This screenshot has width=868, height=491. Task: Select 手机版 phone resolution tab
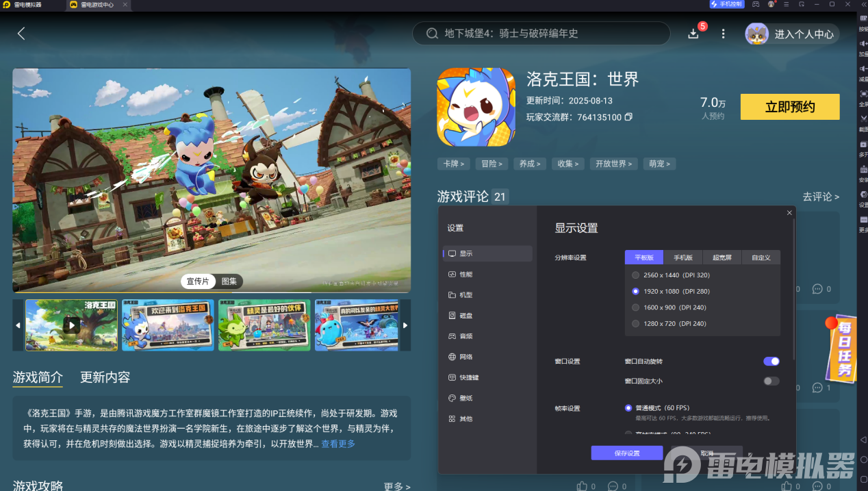(x=683, y=257)
